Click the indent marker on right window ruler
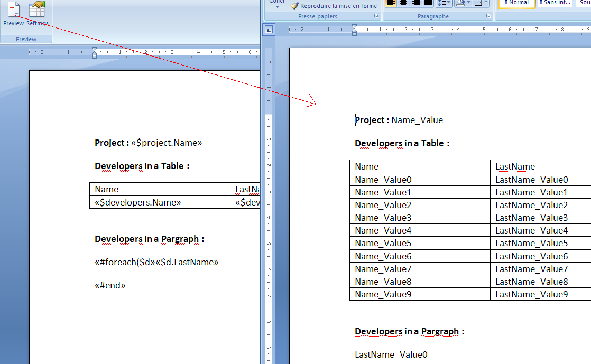The image size is (591, 364). click(x=354, y=30)
